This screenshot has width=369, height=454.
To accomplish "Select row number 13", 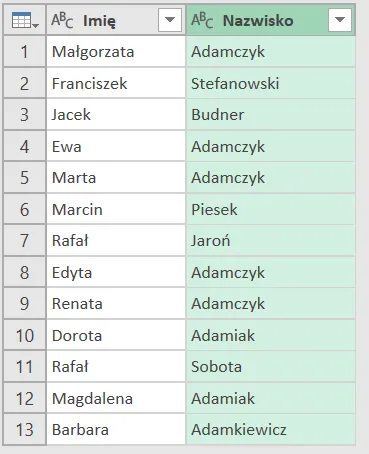I will [25, 430].
